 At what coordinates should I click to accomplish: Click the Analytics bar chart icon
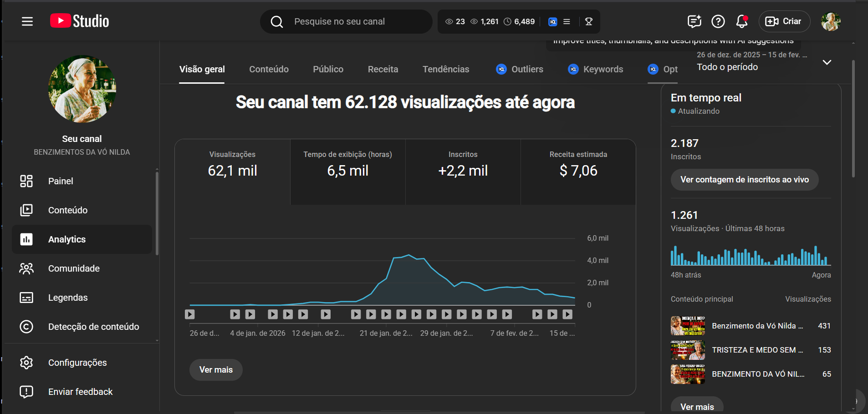point(26,239)
